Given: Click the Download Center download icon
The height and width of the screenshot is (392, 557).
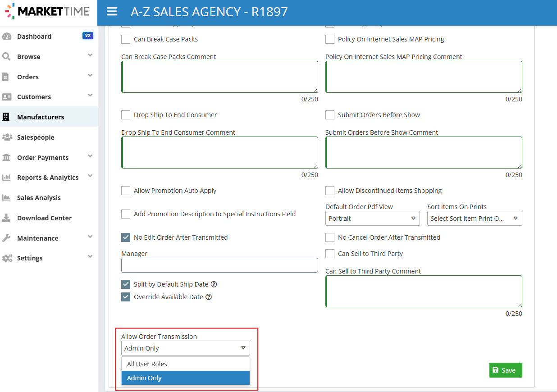Looking at the screenshot, I should coord(6,218).
